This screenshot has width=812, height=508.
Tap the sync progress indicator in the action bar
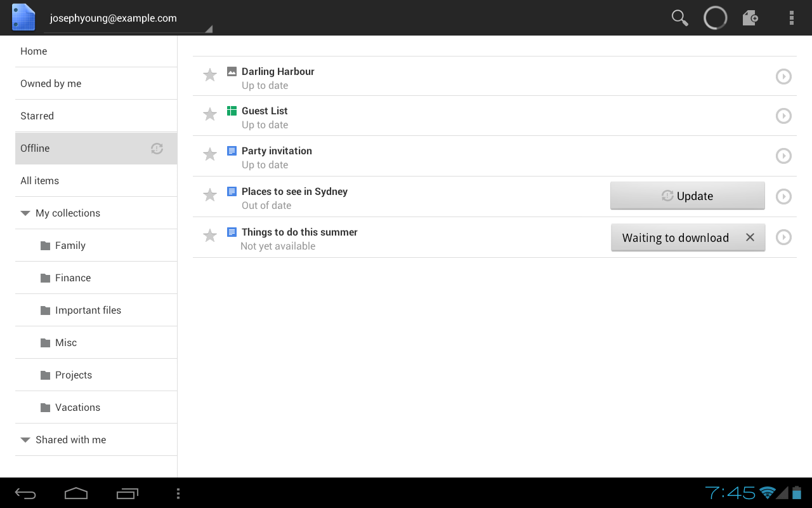tap(715, 18)
